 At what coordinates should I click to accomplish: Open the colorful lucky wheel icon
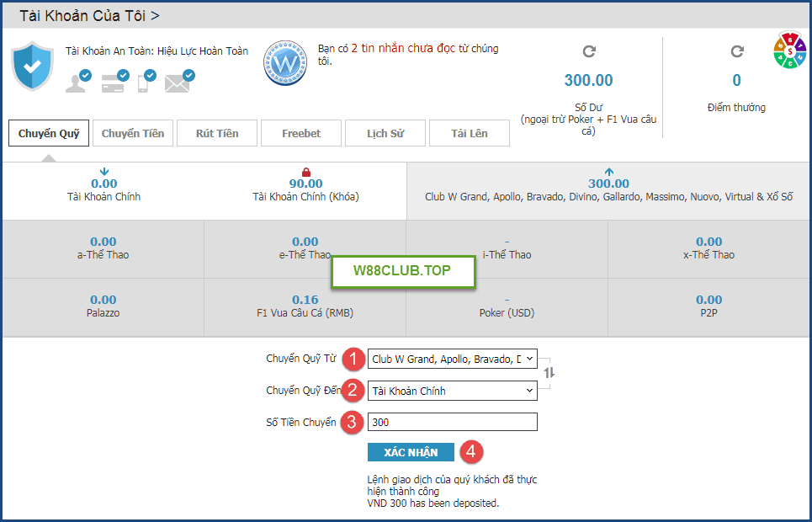790,51
